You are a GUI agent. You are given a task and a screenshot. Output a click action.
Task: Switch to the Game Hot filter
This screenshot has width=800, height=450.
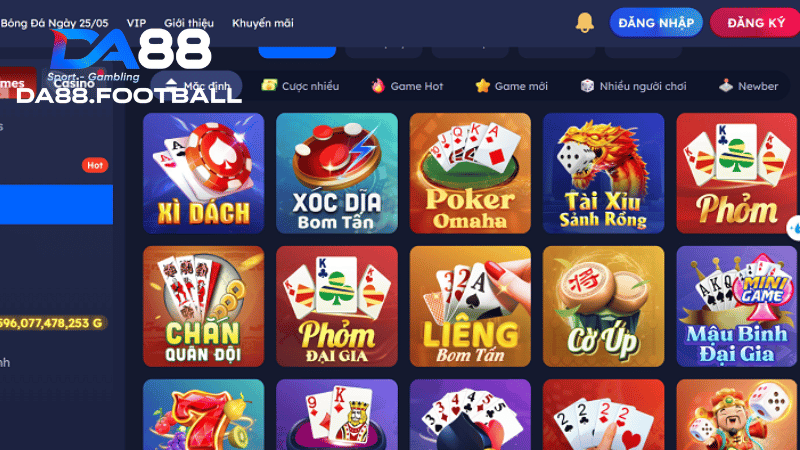[407, 86]
